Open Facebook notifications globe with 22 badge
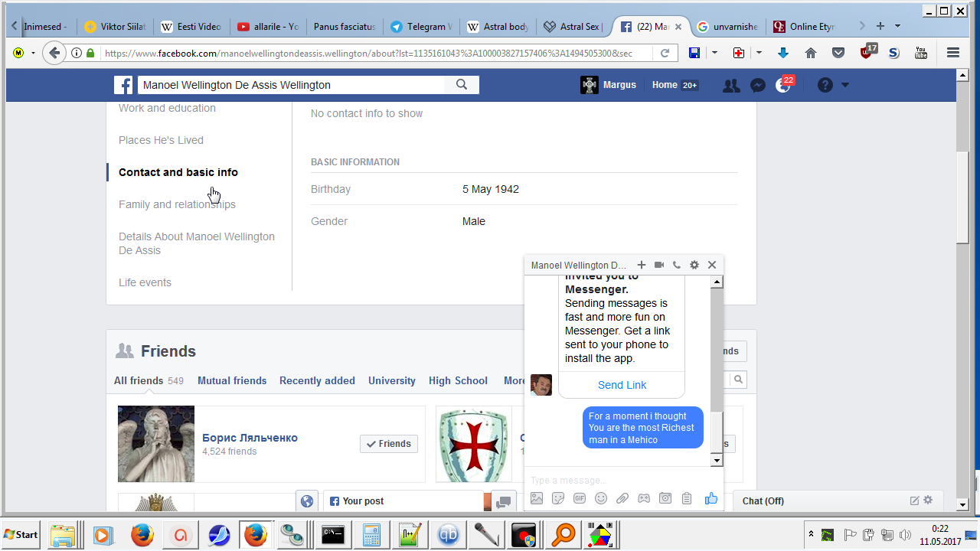980x551 pixels. click(x=783, y=86)
